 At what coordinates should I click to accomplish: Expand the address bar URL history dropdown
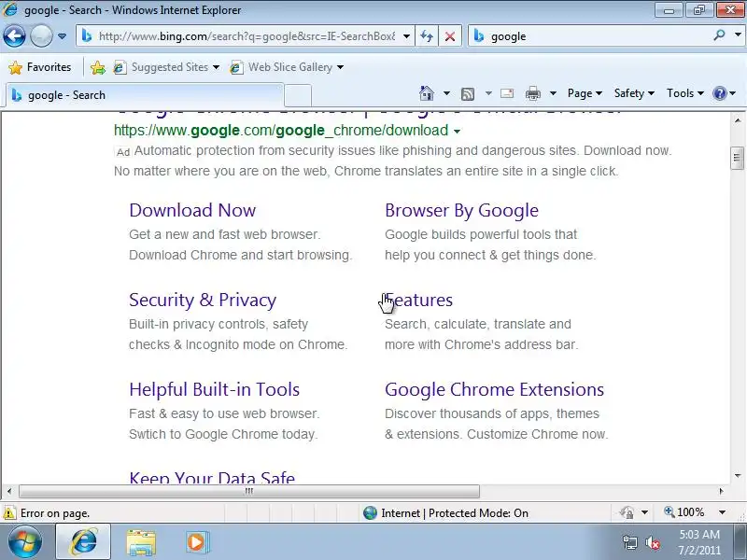pos(406,36)
